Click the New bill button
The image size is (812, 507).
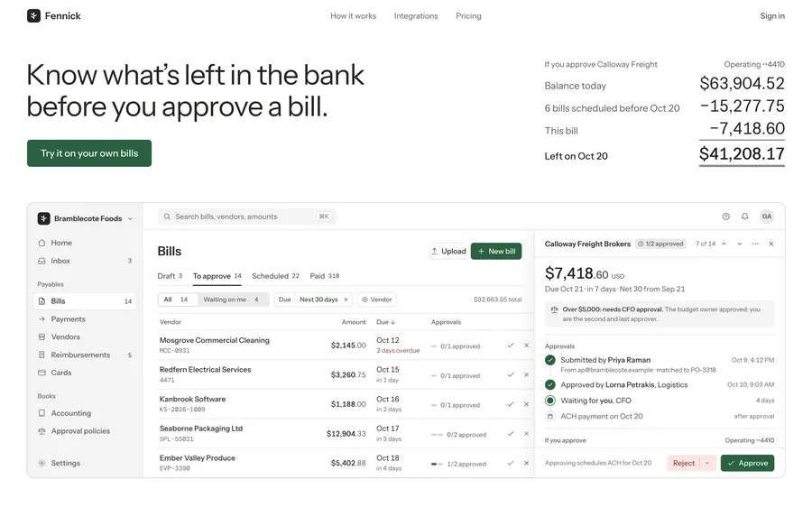[496, 251]
